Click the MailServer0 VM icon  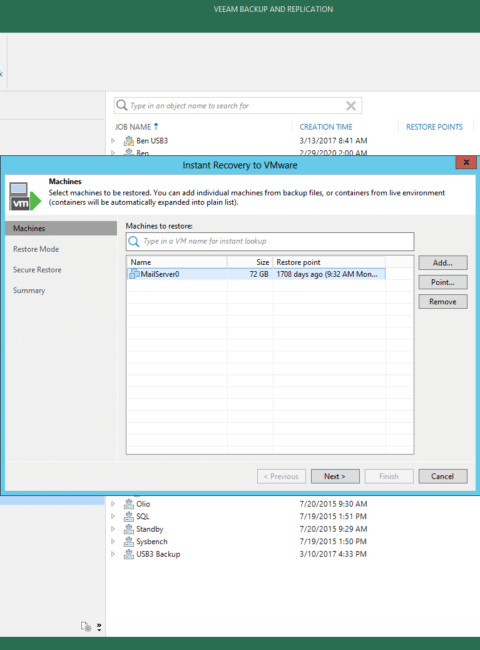click(134, 274)
